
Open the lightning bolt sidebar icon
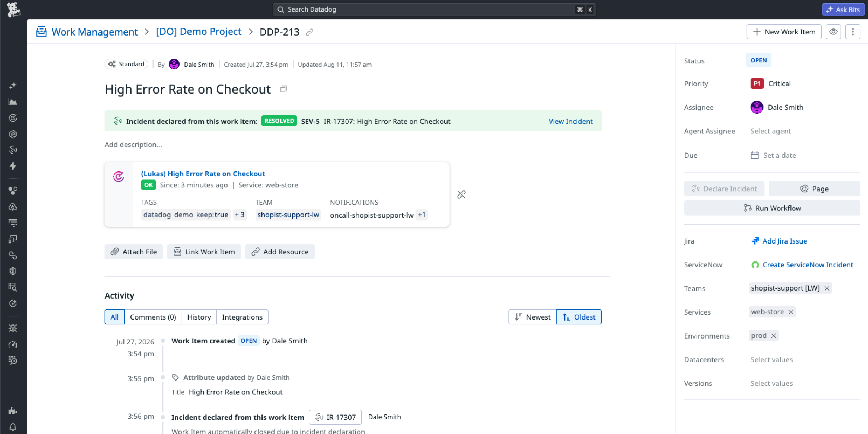pos(13,166)
